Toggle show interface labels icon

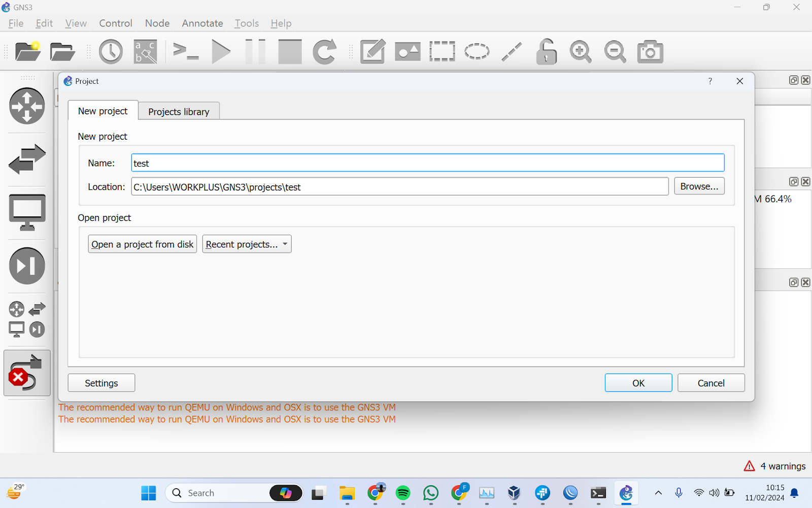click(x=146, y=51)
